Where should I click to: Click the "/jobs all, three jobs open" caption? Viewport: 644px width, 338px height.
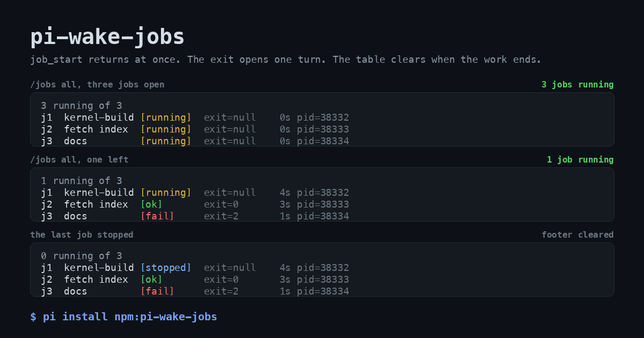tap(97, 85)
